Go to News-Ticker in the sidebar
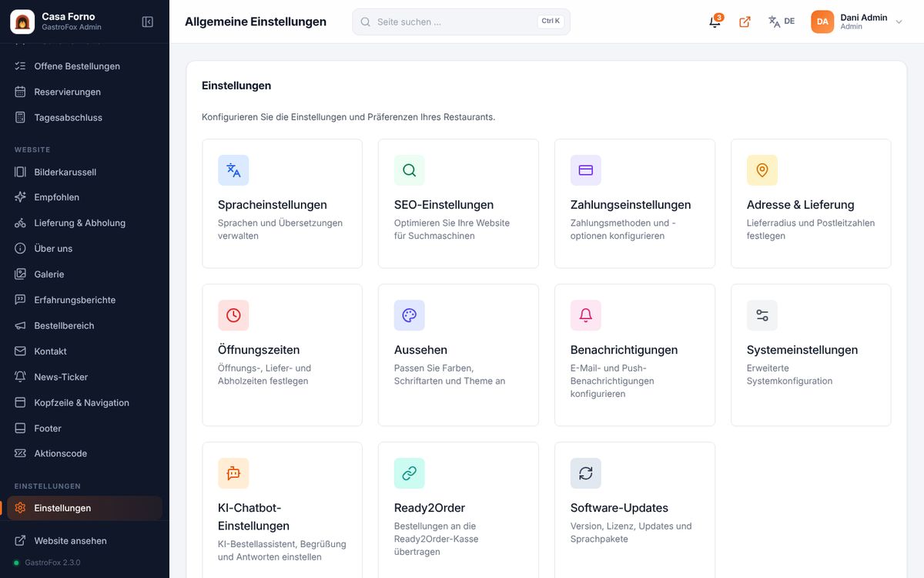 [85, 377]
